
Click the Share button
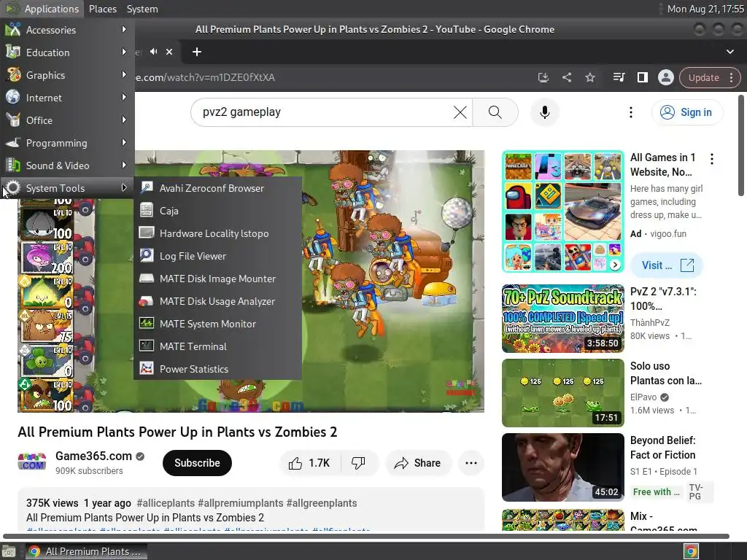(418, 463)
